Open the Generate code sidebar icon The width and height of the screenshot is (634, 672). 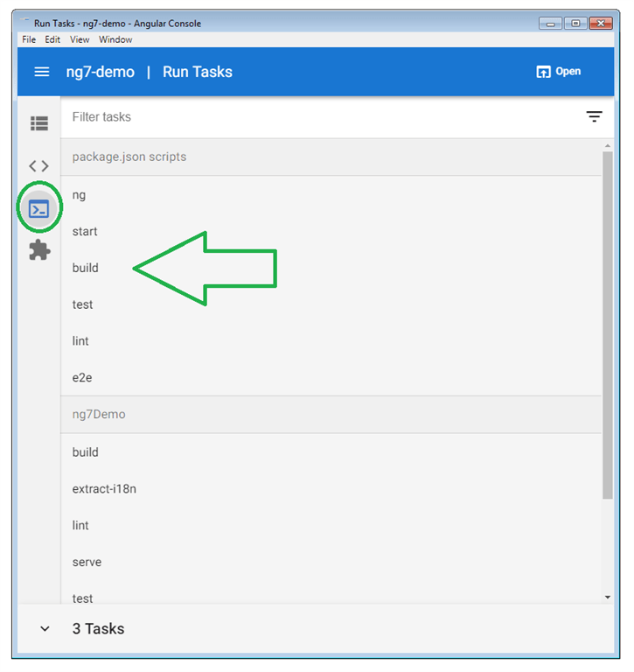(x=39, y=165)
